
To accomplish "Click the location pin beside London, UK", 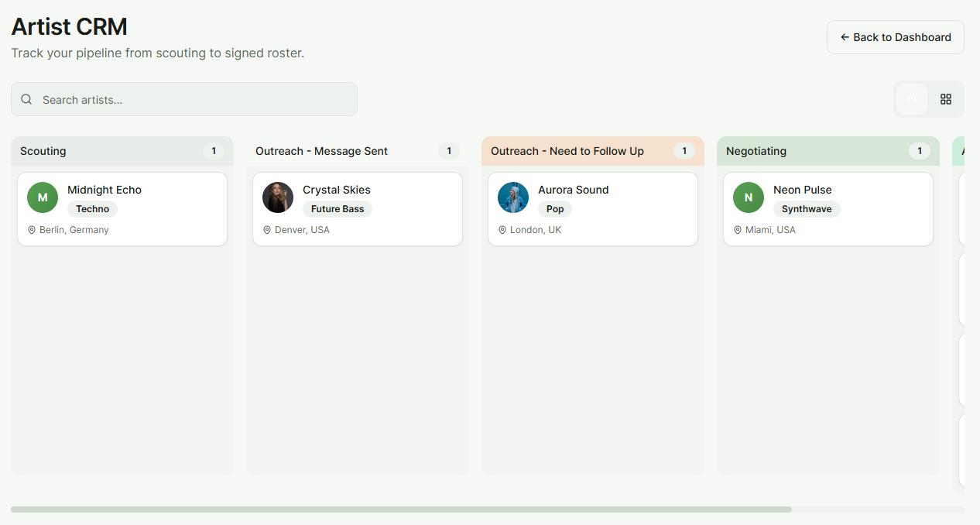I will pyautogui.click(x=502, y=230).
